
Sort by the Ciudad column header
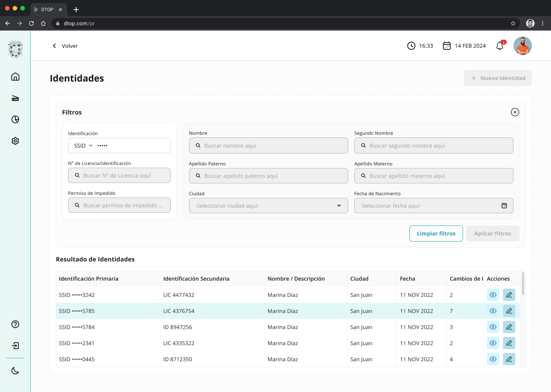point(359,279)
